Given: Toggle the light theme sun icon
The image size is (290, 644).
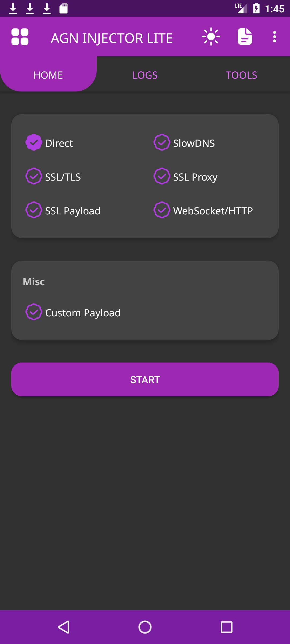Looking at the screenshot, I should point(211,36).
